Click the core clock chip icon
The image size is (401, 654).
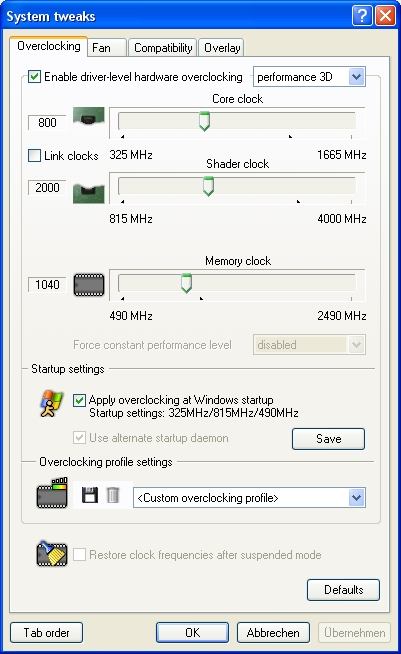[88, 117]
